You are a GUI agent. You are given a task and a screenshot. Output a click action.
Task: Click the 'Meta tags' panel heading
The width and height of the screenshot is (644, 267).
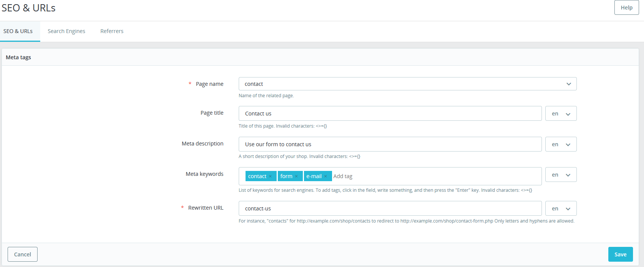[18, 57]
